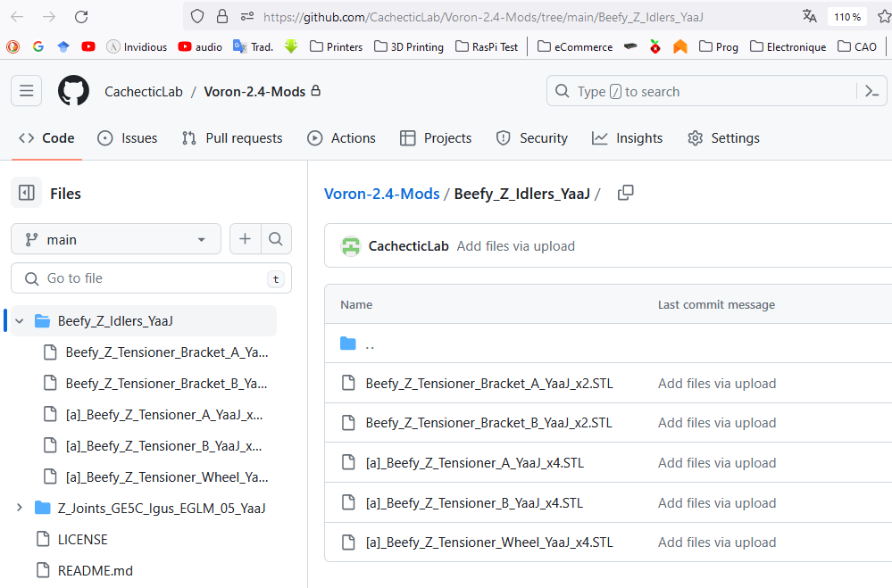Collapse the file tree side panel icon

point(26,193)
